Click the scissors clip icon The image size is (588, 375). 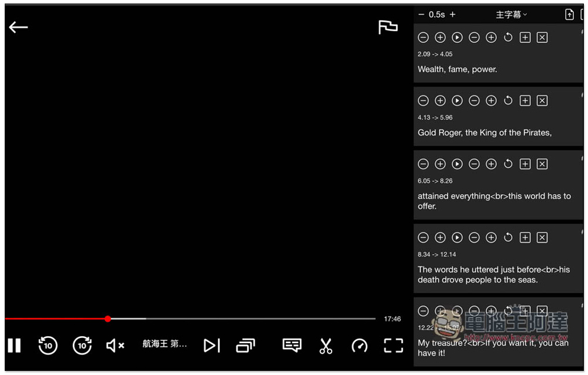[x=326, y=346]
